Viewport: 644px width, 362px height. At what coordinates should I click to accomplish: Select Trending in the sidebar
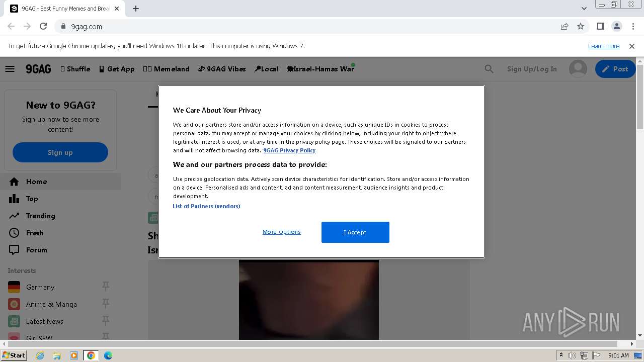(x=60, y=216)
